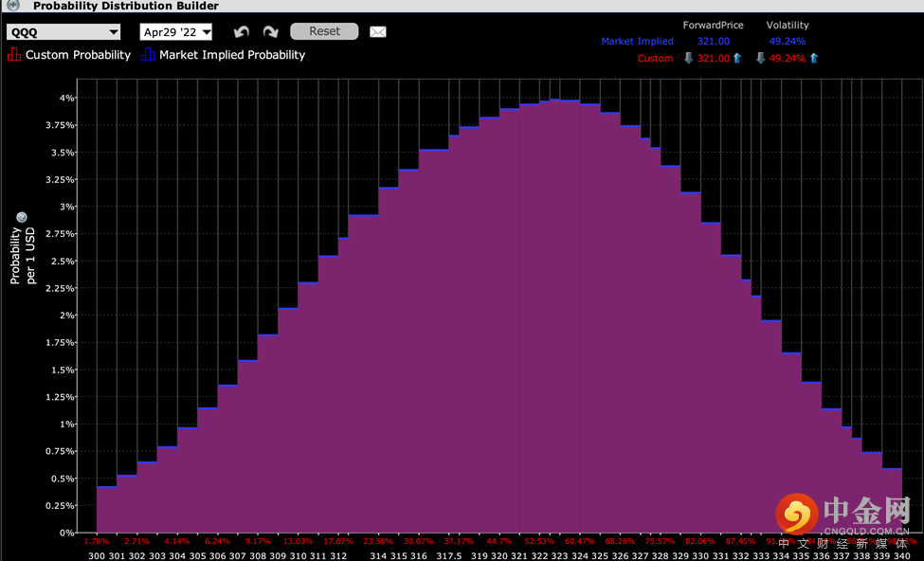The image size is (924, 561).
Task: Decrease custom forward price with down arrow
Action: point(689,59)
